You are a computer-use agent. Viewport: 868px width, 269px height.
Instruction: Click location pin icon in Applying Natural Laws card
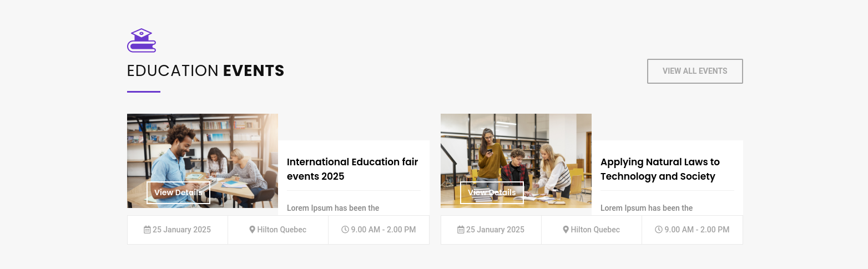[x=566, y=230]
